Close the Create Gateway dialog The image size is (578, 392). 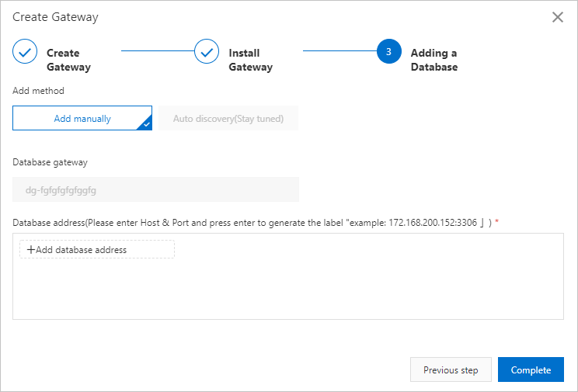pos(557,17)
